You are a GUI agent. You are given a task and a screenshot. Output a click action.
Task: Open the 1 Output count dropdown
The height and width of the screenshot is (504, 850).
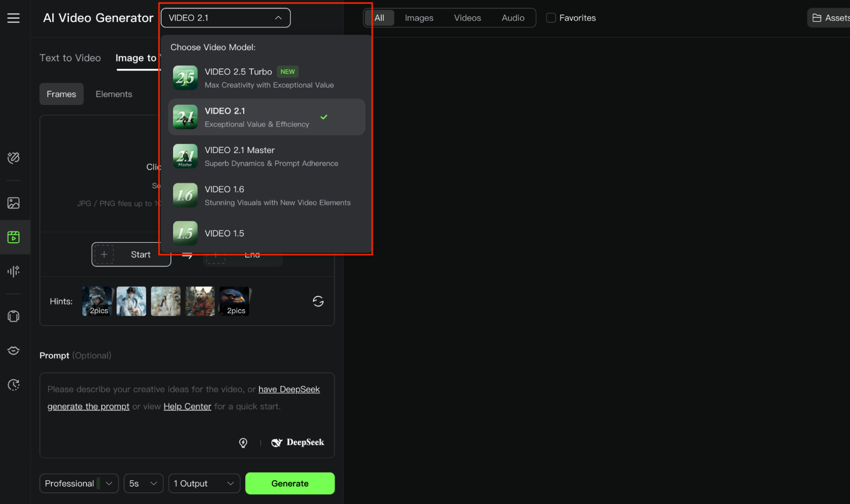click(x=204, y=483)
